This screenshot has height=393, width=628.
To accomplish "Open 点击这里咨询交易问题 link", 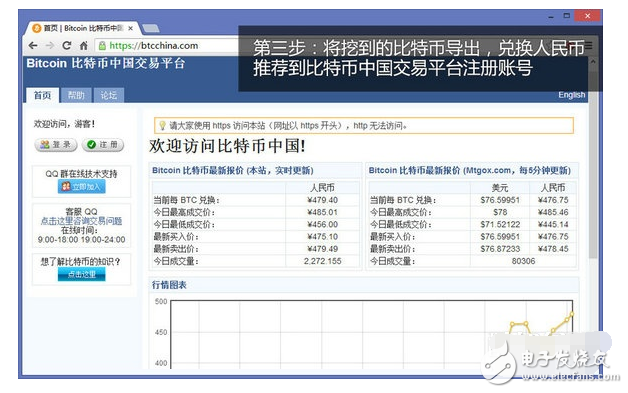I will click(81, 221).
